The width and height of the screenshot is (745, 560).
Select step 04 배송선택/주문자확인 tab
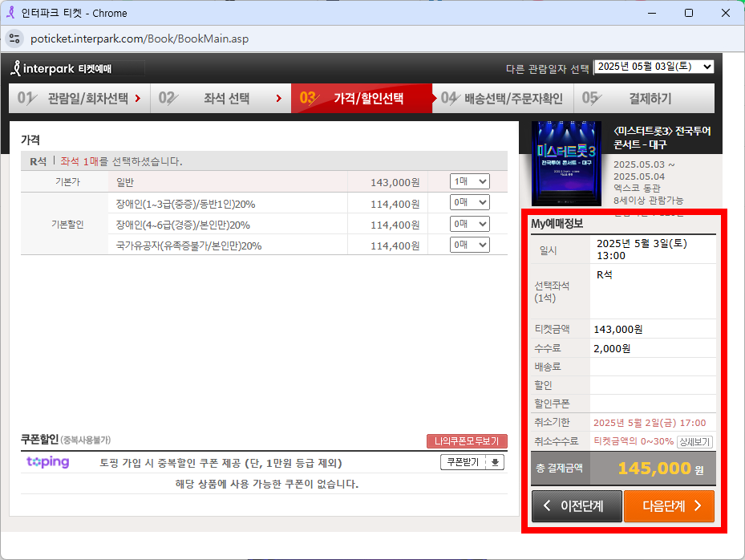pos(503,99)
